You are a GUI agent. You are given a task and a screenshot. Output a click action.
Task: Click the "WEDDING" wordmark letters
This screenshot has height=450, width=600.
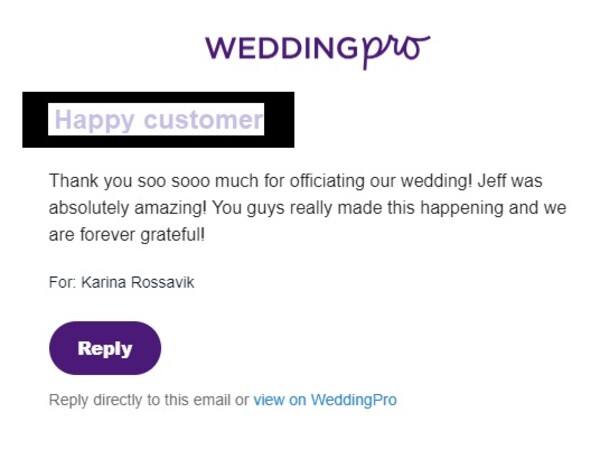(282, 48)
